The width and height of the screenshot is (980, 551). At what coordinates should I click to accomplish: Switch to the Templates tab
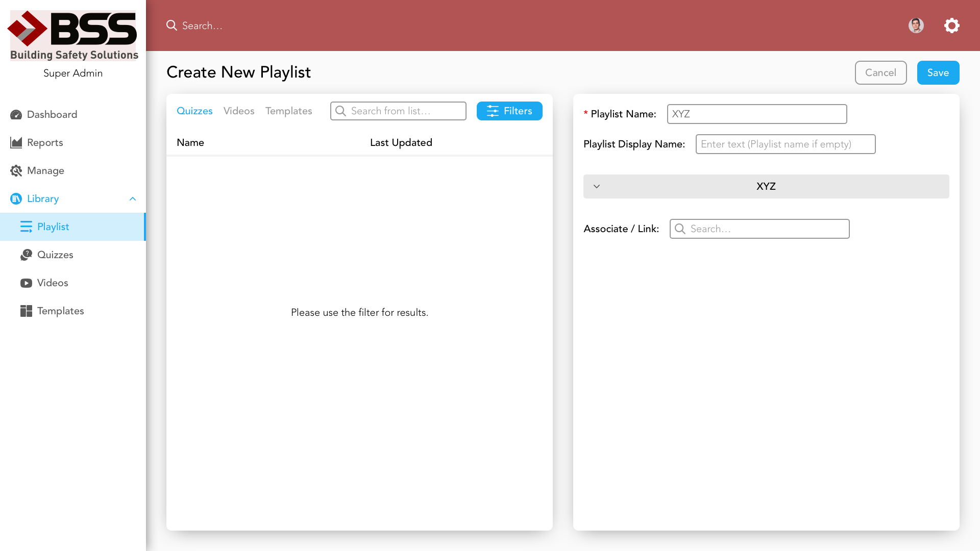288,111
